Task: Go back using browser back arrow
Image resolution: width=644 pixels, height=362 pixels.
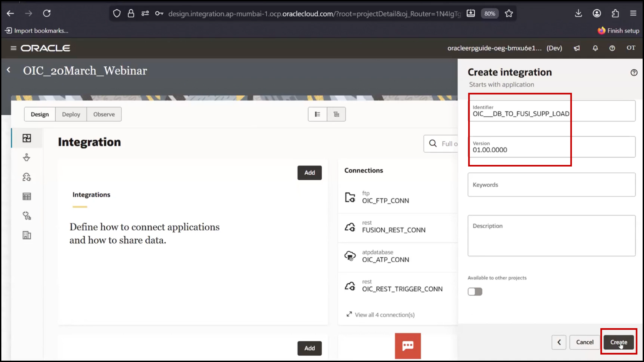Action: [10, 13]
